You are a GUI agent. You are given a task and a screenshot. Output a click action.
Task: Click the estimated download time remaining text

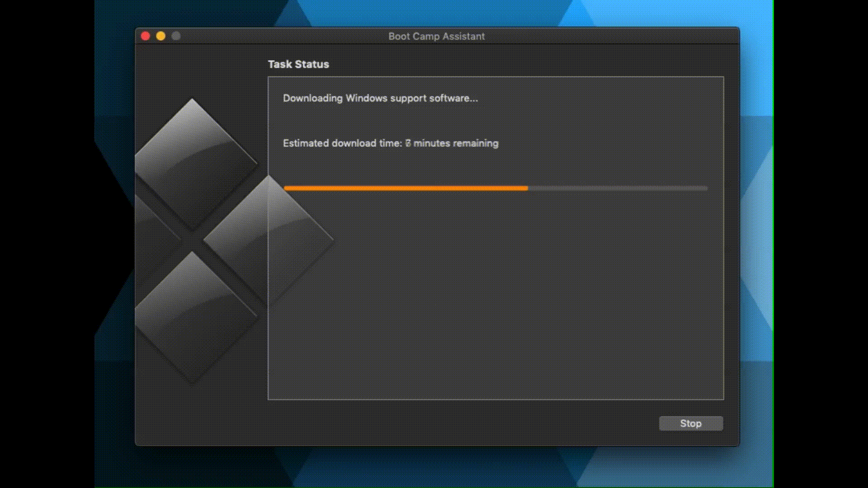[391, 143]
